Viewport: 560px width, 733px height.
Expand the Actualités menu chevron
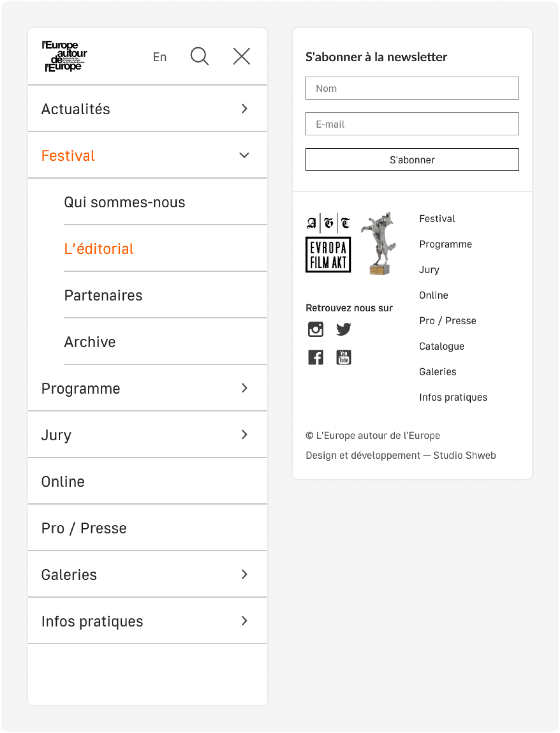click(x=244, y=109)
